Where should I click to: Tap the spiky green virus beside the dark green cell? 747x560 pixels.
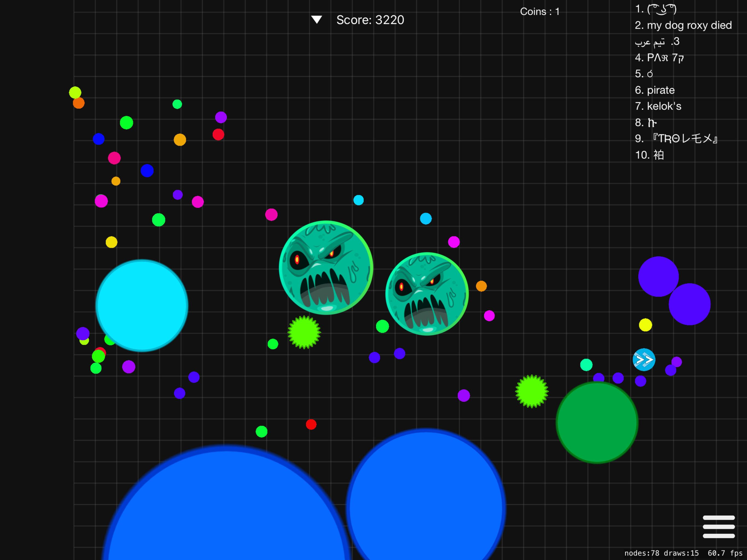(x=532, y=391)
